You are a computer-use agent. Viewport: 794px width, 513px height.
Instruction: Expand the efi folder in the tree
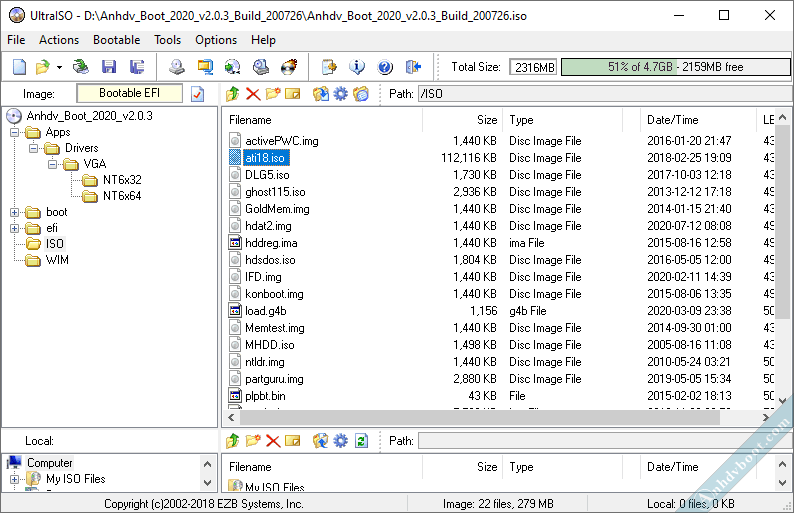[x=15, y=228]
